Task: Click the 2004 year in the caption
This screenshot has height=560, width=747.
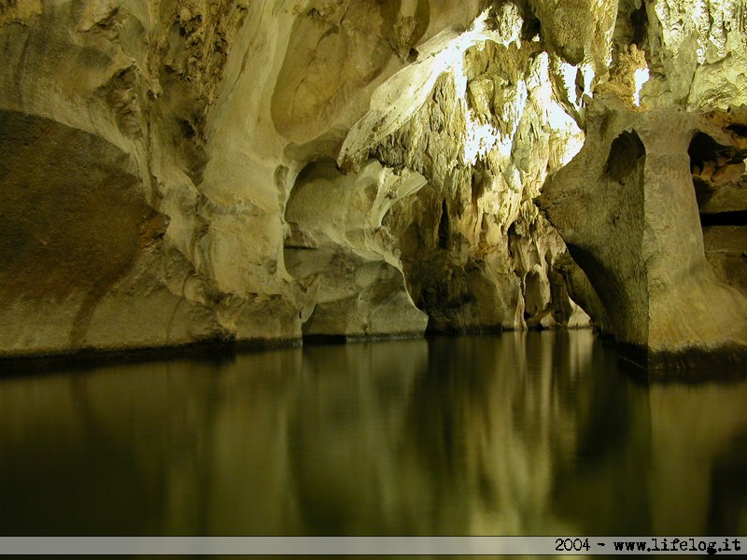Action: pyautogui.click(x=572, y=545)
